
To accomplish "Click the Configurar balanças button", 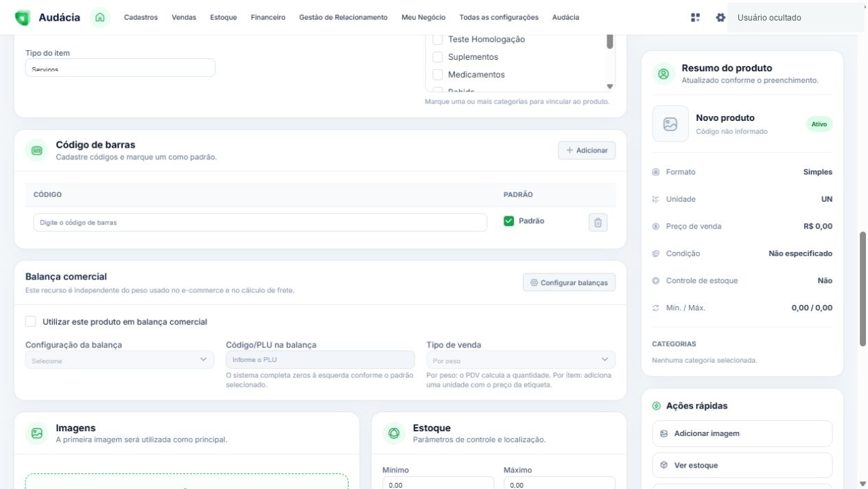I will click(570, 282).
